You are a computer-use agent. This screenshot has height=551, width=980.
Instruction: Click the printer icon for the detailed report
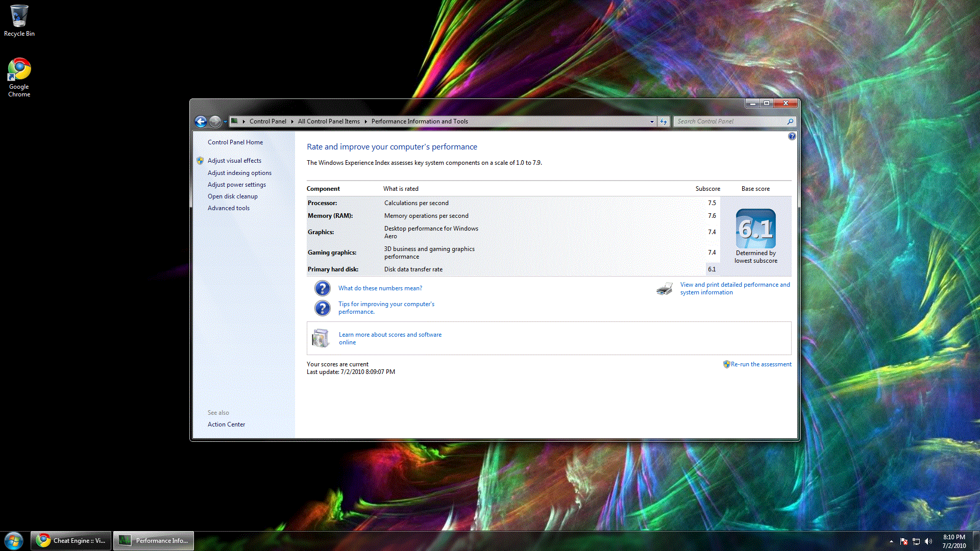click(x=664, y=289)
